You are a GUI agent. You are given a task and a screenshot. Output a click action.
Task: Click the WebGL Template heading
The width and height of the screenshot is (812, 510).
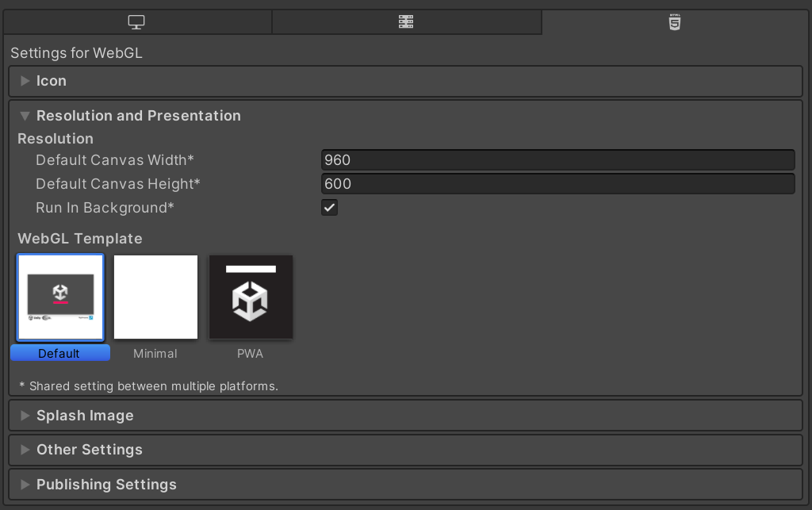point(80,239)
